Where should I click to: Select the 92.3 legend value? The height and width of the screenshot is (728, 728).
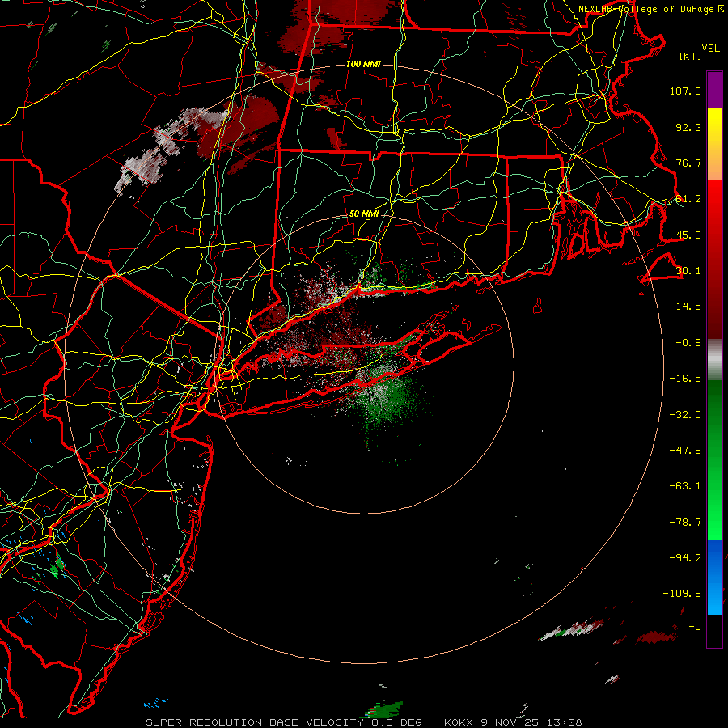click(688, 127)
